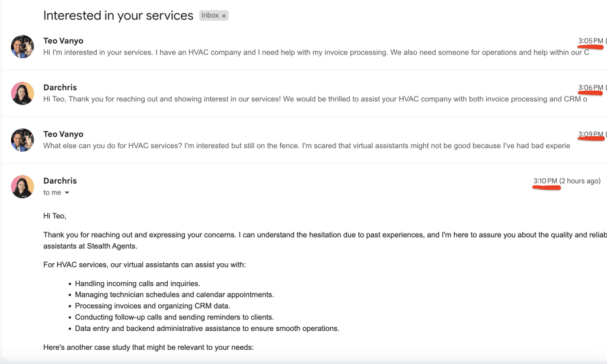
Task: Click the Inbox label tag
Action: tap(210, 15)
